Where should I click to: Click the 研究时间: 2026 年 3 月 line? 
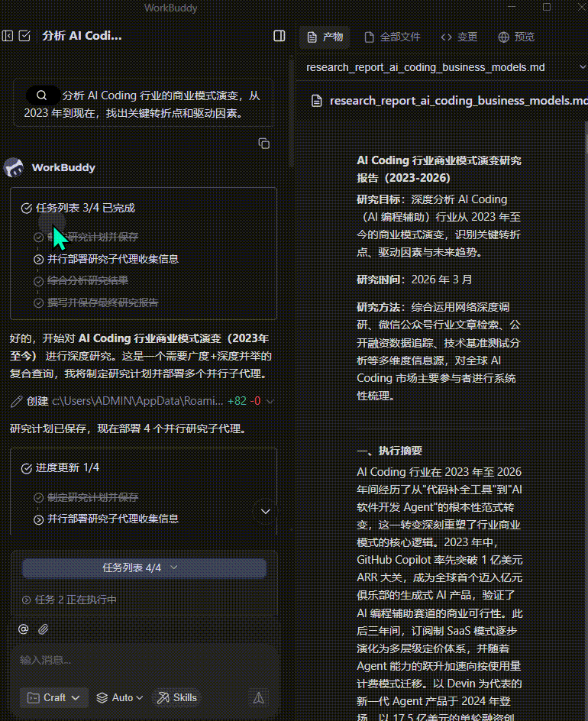click(x=414, y=280)
